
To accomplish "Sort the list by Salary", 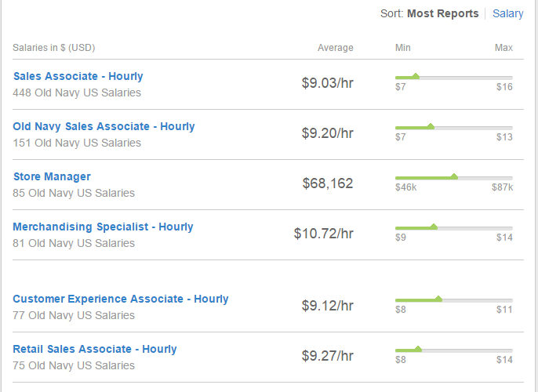I will [507, 13].
